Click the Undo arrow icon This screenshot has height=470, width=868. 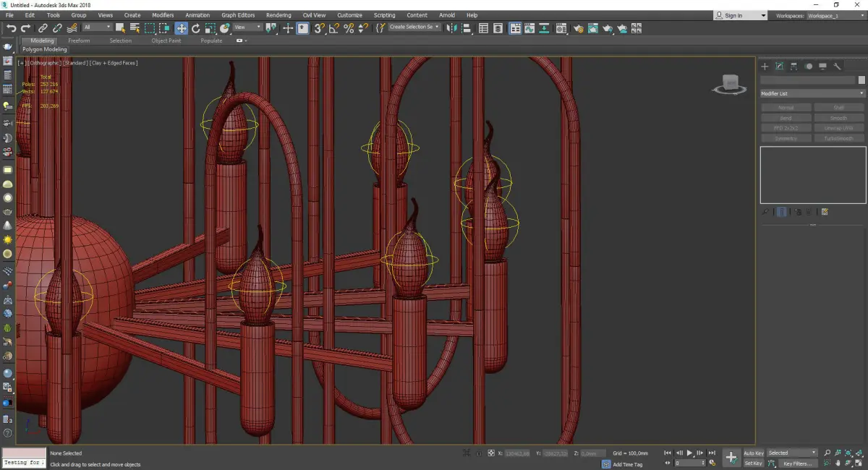[x=12, y=28]
